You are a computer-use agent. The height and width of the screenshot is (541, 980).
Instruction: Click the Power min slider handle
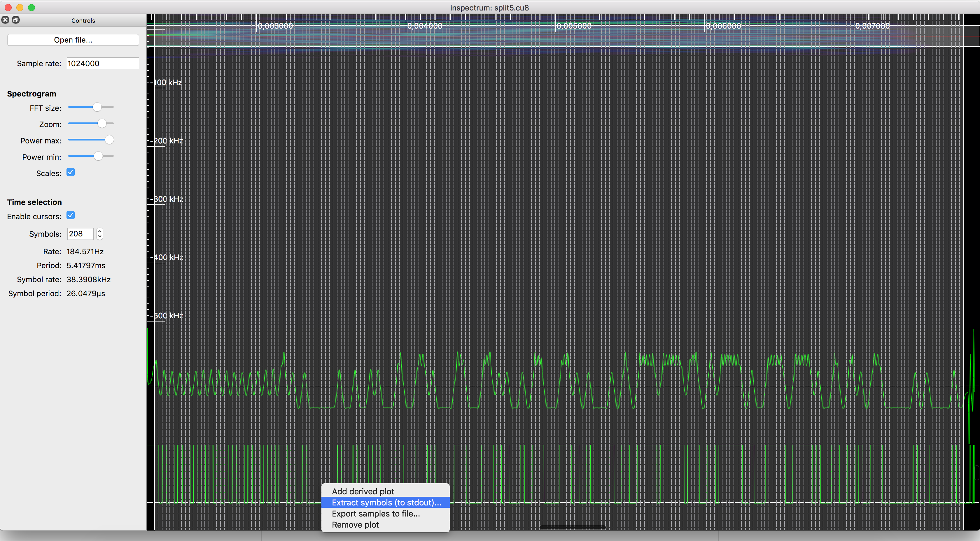click(98, 156)
